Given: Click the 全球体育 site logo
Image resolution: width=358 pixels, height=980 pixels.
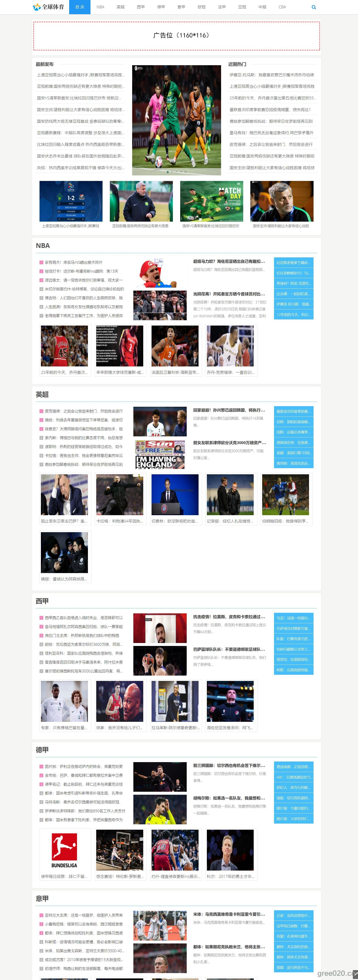Looking at the screenshot, I should [x=48, y=7].
